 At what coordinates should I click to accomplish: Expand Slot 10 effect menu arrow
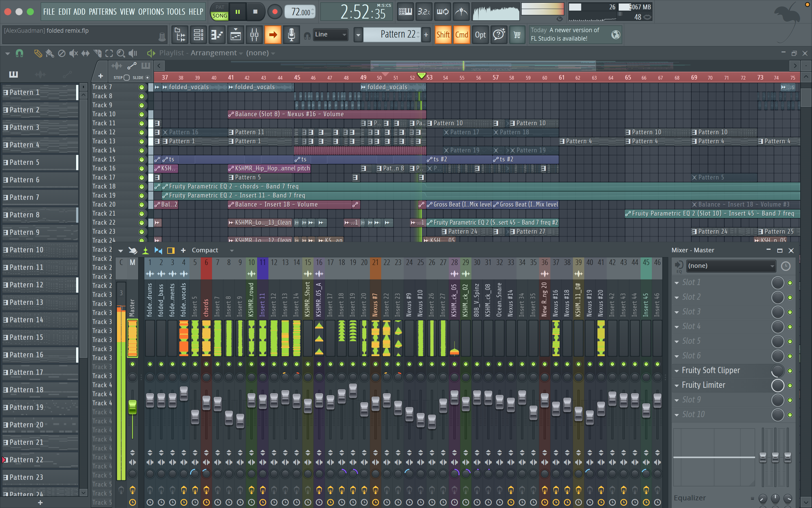pyautogui.click(x=677, y=415)
